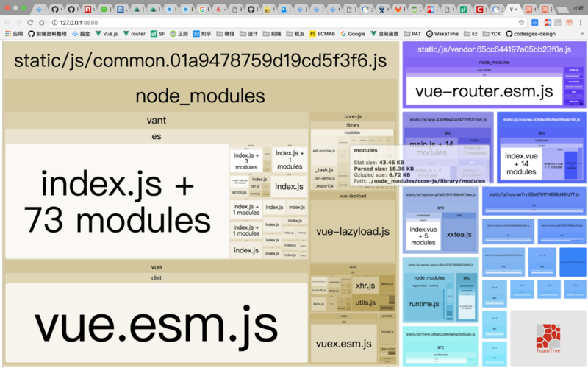Bookmark this page with the star icon
This screenshot has width=588, height=368.
521,23
